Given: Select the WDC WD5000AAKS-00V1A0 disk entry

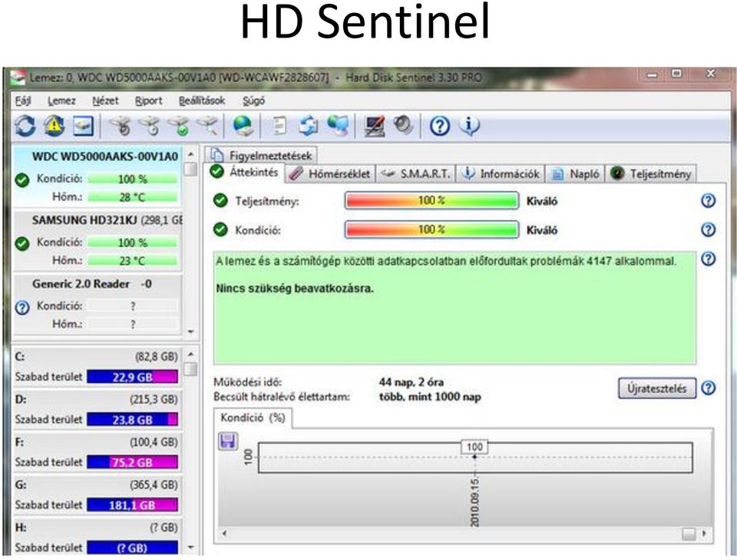Looking at the screenshot, I should (x=97, y=176).
